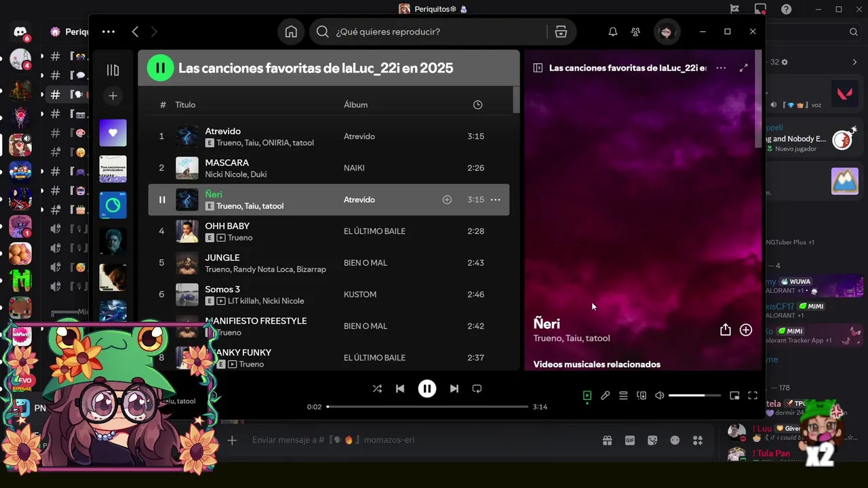Image resolution: width=868 pixels, height=488 pixels.
Task: Adjust the Spotify volume slider
Action: (x=695, y=395)
